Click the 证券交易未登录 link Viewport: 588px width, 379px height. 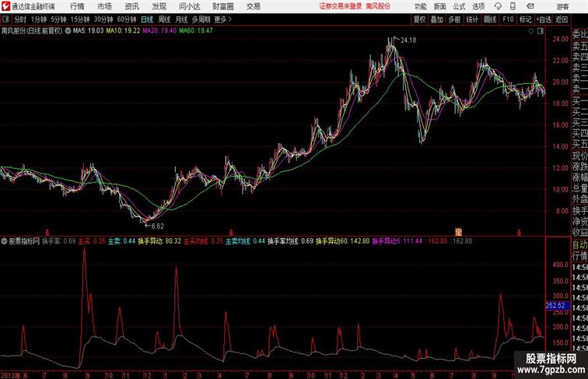(341, 6)
